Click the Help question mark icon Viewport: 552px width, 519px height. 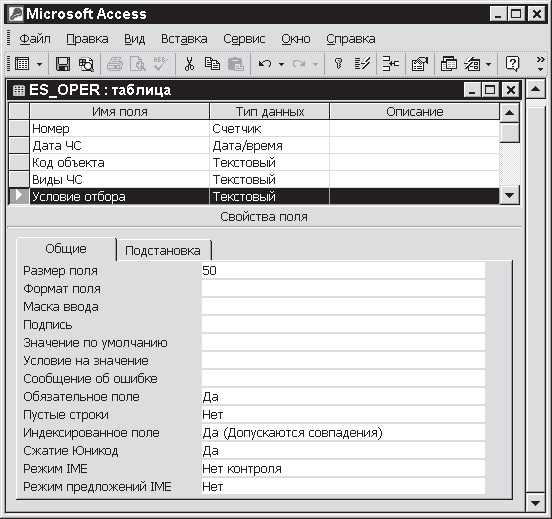tap(512, 64)
